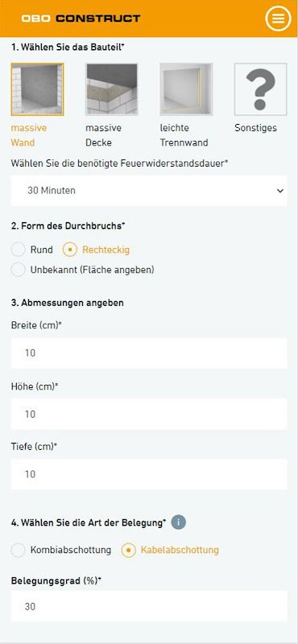This screenshot has height=644, width=298.
Task: Select the Rund radio button
Action: (x=19, y=250)
